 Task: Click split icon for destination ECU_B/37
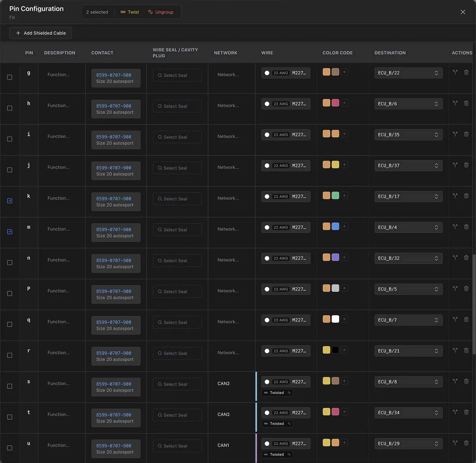[455, 165]
